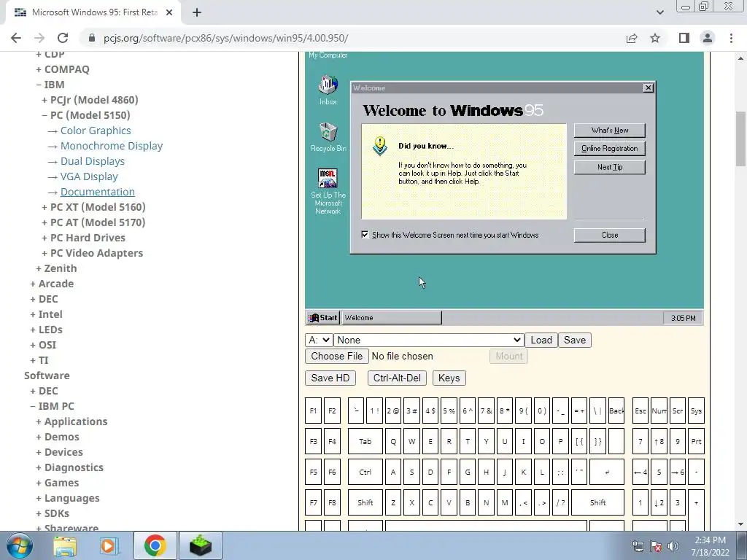The height and width of the screenshot is (560, 747).
Task: Open Windows Explorer from the taskbar
Action: point(65,545)
